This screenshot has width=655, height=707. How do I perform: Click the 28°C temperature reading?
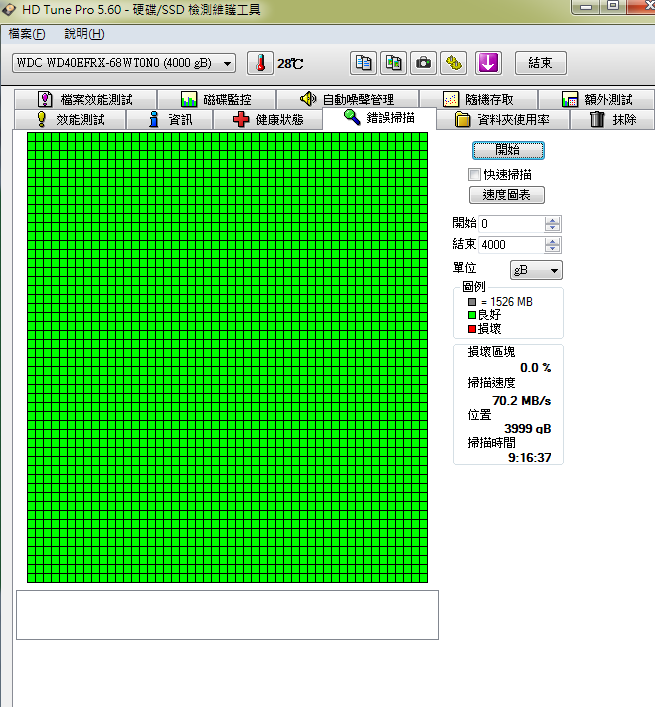(290, 64)
